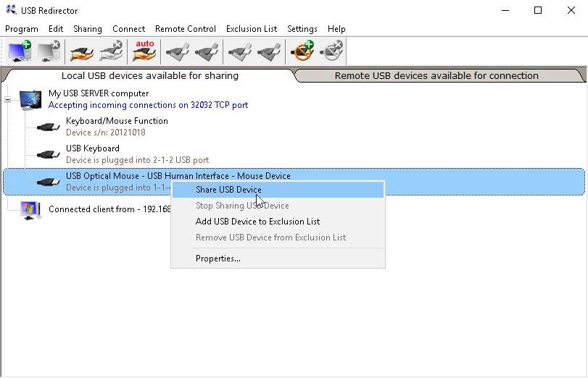Image resolution: width=588 pixels, height=378 pixels.
Task: Open Properties... from the context menu
Action: 278,259
